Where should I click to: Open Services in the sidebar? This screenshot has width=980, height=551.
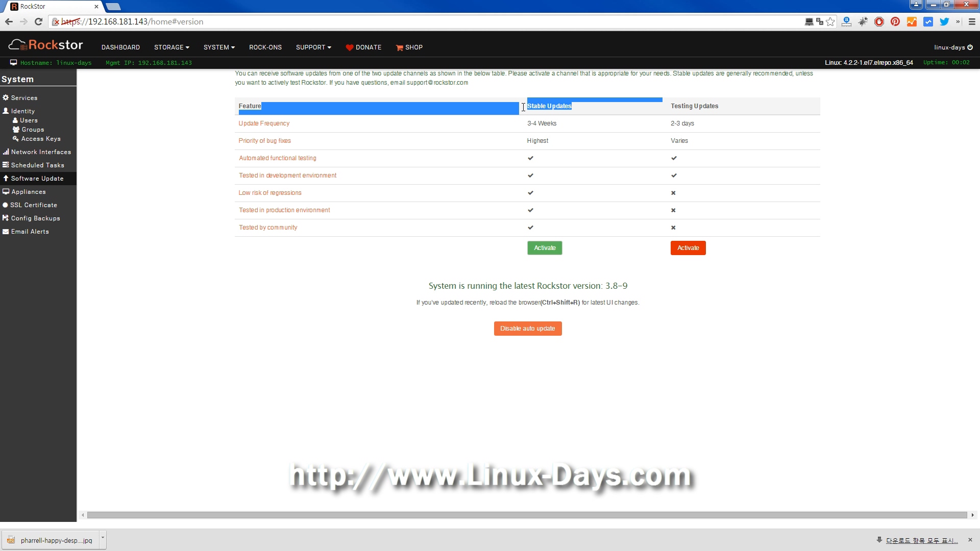pyautogui.click(x=20, y=98)
